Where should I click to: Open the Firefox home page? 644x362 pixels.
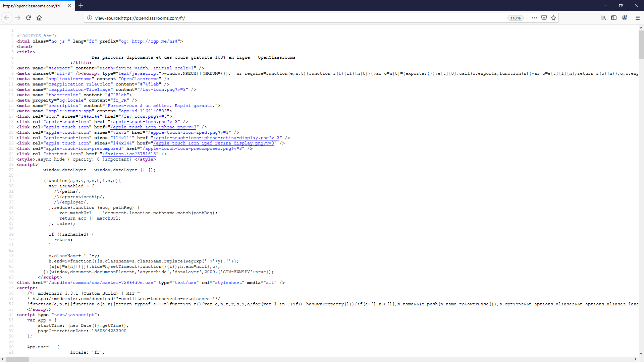click(39, 18)
